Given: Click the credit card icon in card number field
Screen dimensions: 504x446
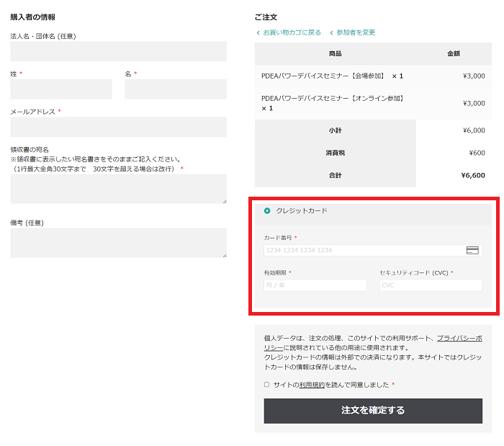Looking at the screenshot, I should tap(472, 250).
